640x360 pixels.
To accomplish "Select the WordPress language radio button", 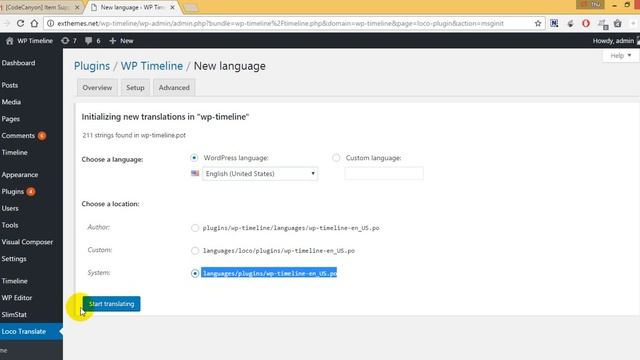I will click(194, 158).
